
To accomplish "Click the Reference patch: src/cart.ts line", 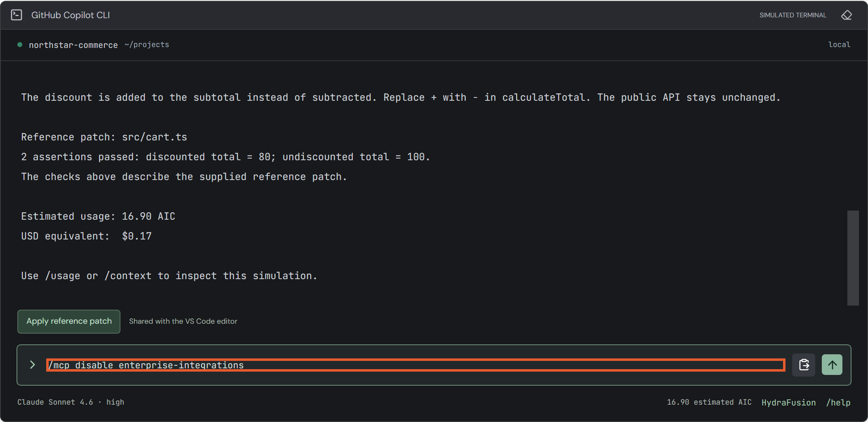I will click(104, 137).
